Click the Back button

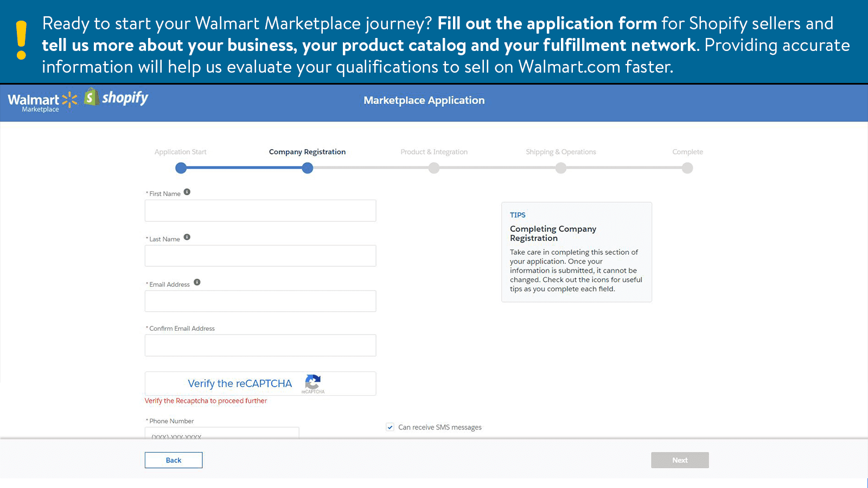click(x=173, y=460)
